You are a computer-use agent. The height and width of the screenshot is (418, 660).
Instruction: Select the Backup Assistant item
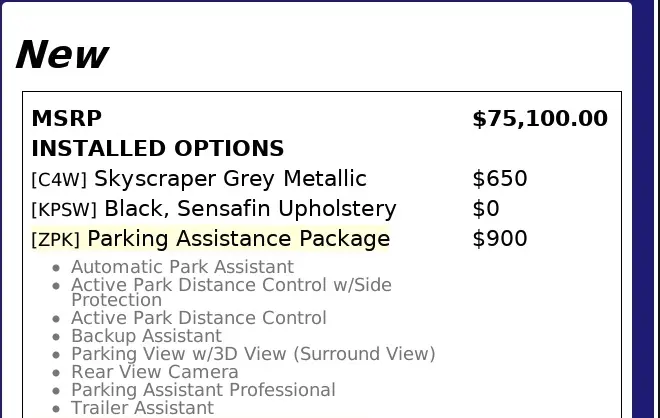click(x=146, y=336)
